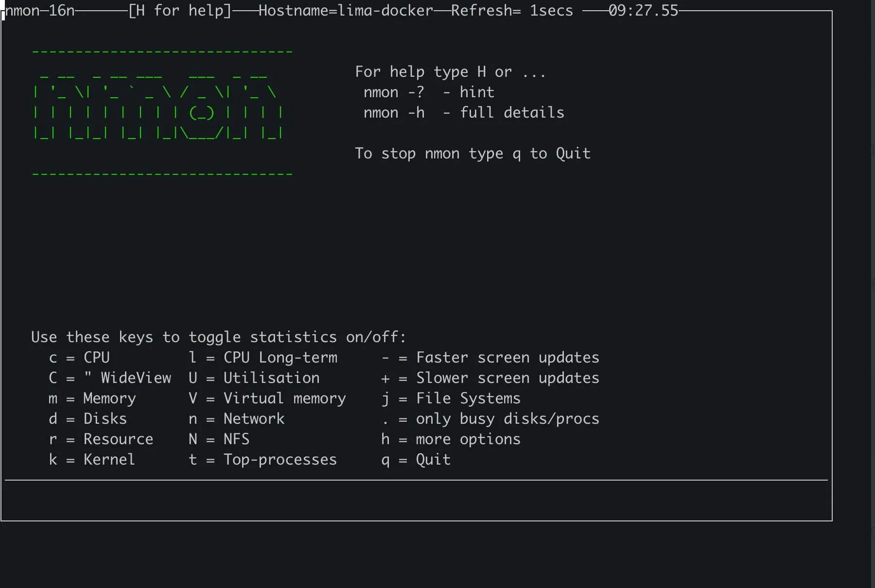Click 'Use these keys to toggle statistics on/off:'
This screenshot has width=875, height=588.
coord(218,337)
